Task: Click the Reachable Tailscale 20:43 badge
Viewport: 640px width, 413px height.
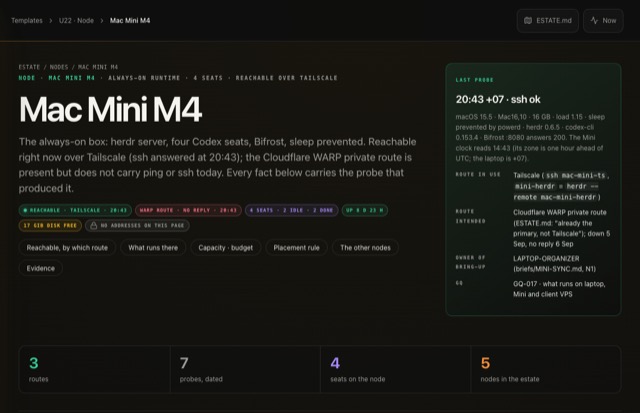Action: coord(75,210)
